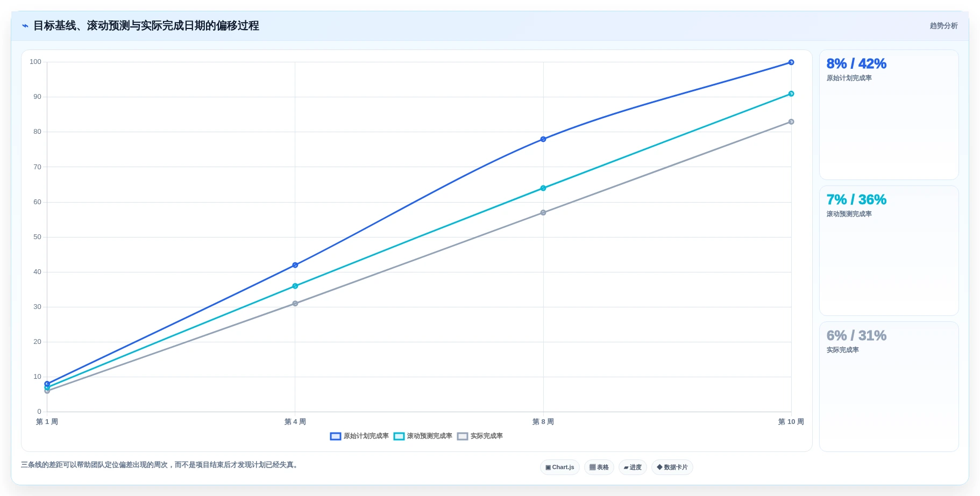Select the cyan data point at 第 8 周
This screenshot has width=980, height=496.
pos(543,188)
